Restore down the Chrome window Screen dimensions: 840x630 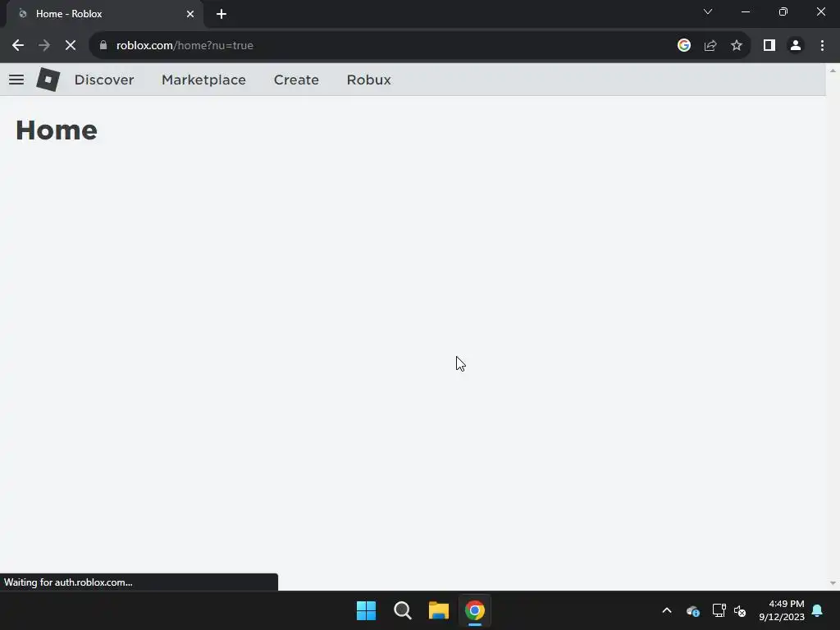click(783, 11)
